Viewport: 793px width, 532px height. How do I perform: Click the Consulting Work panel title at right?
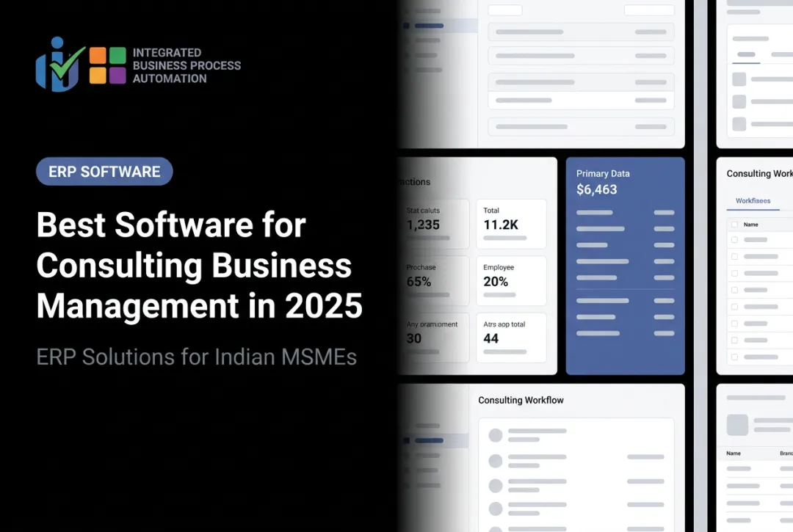tap(760, 173)
